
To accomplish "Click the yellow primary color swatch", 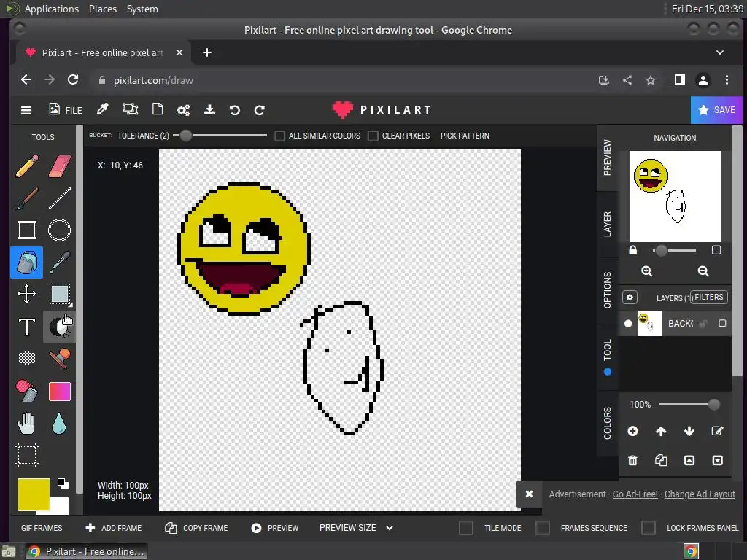I will click(x=34, y=494).
